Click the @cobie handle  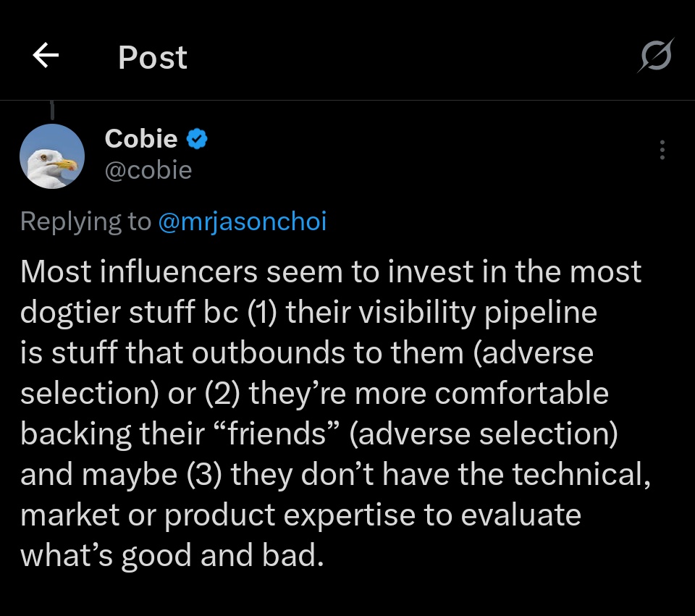148,170
